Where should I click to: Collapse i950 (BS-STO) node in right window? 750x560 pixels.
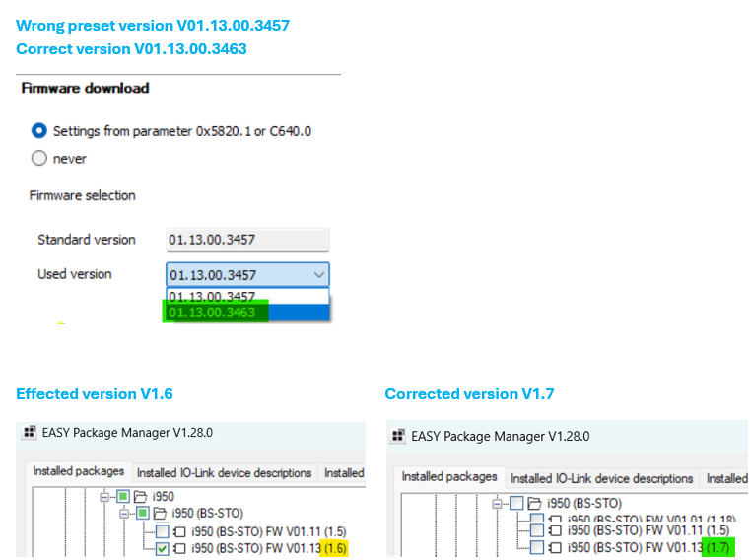(x=497, y=504)
